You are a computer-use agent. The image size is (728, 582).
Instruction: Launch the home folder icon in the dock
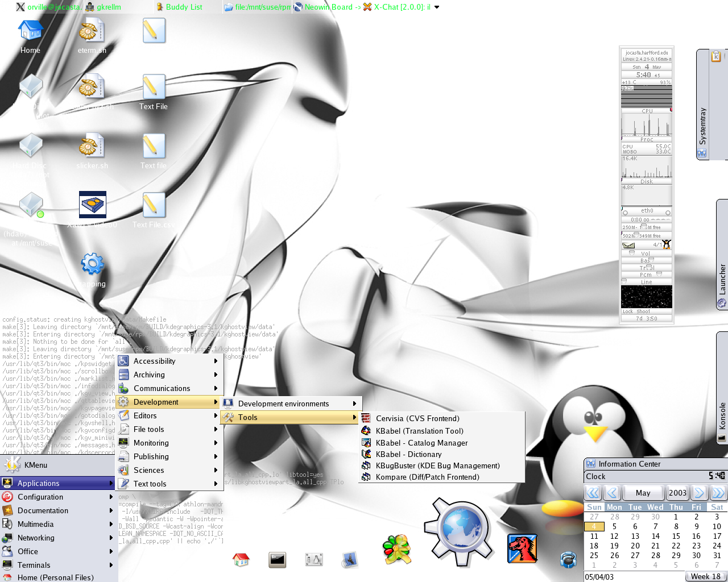[x=241, y=560]
